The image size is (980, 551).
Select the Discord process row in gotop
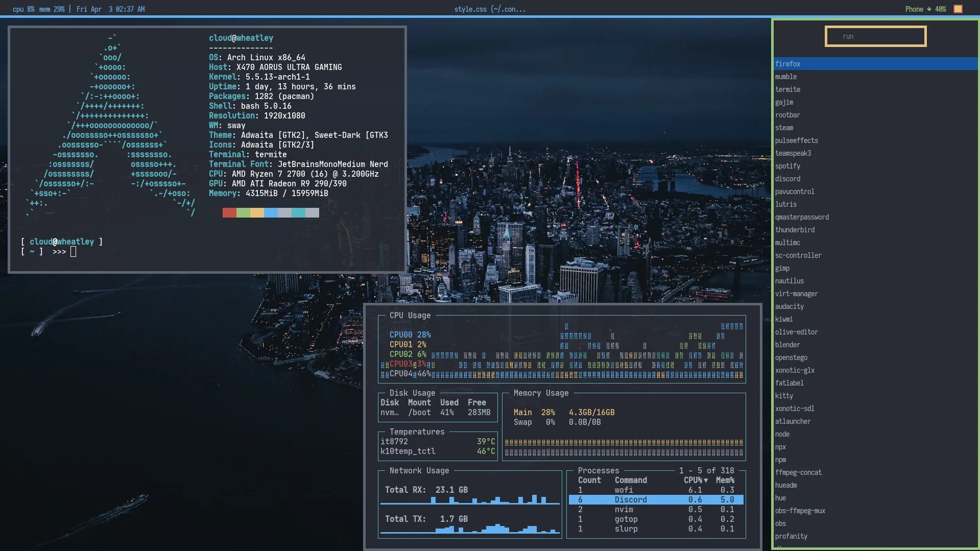click(656, 500)
